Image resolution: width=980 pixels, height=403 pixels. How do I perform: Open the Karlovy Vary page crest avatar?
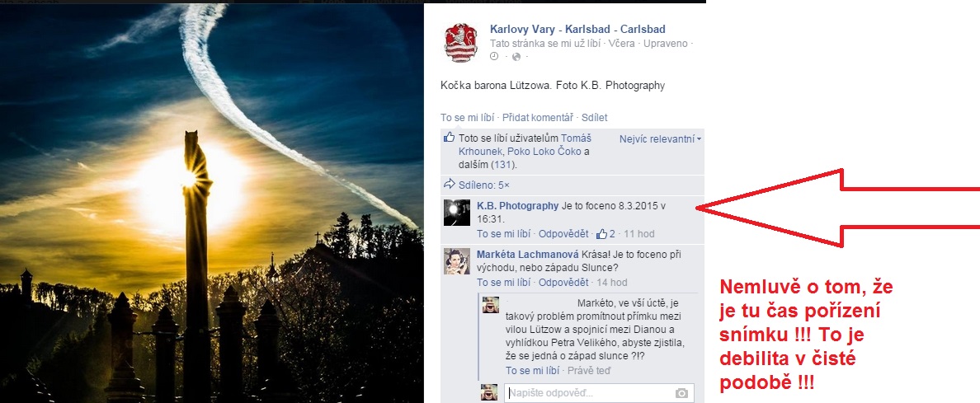(x=460, y=43)
